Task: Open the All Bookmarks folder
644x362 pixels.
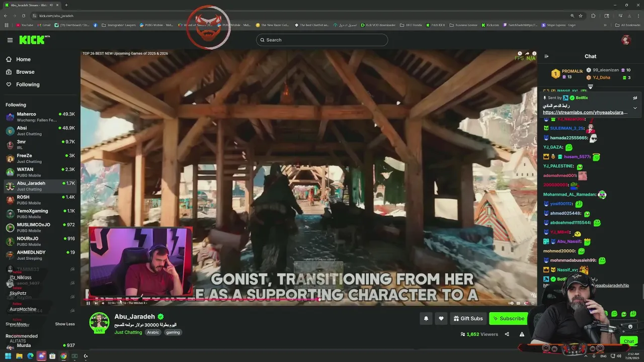Action: coord(627,25)
